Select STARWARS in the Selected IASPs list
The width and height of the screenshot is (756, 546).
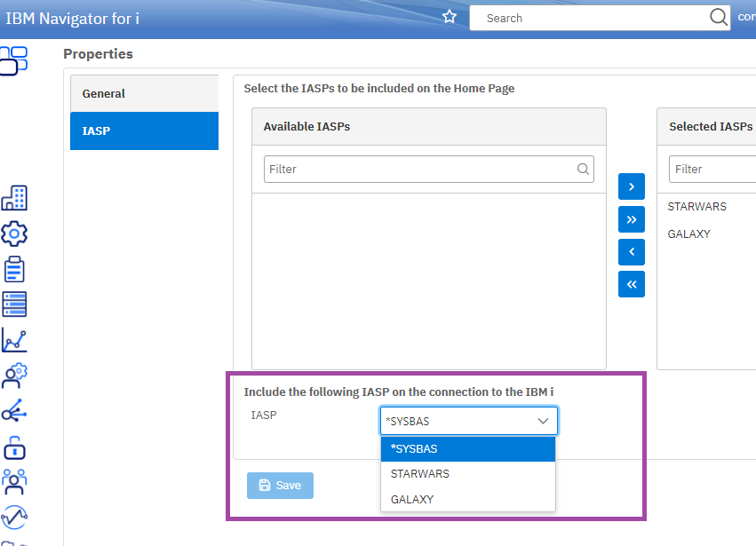pyautogui.click(x=697, y=207)
